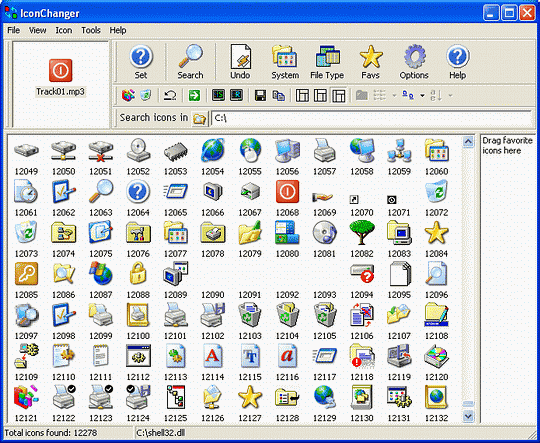Select icon 12057 printer

click(x=324, y=151)
